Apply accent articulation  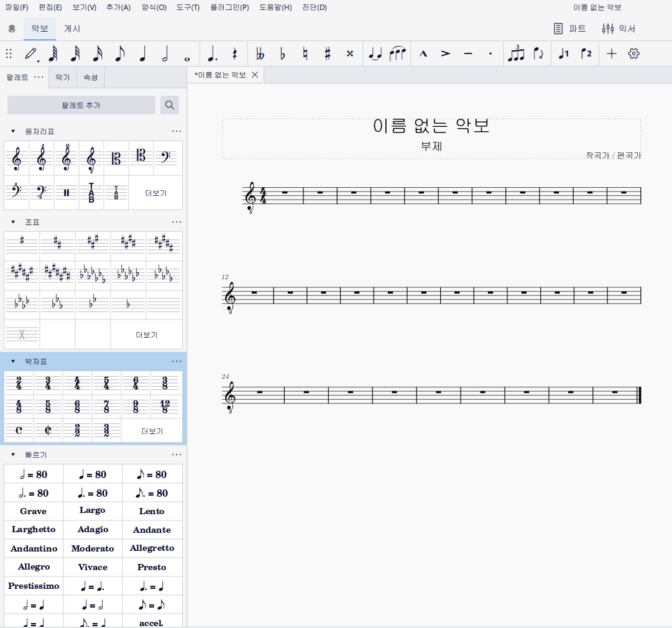click(x=446, y=53)
